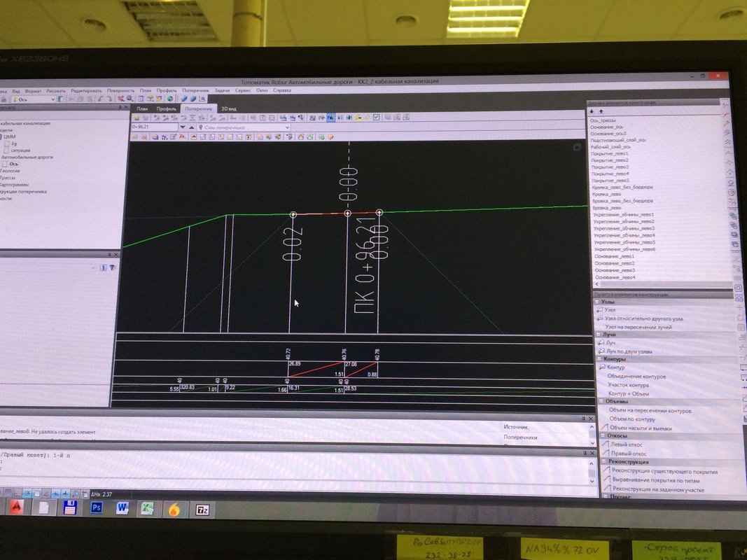Open 7-Zip from the taskbar
The image size is (747, 560).
[x=202, y=510]
